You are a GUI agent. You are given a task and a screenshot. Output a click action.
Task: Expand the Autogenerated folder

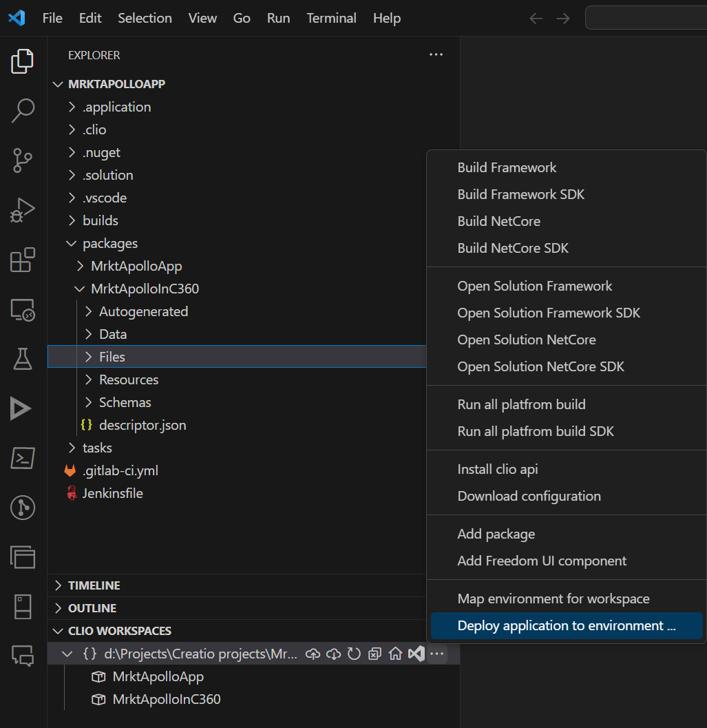click(89, 311)
